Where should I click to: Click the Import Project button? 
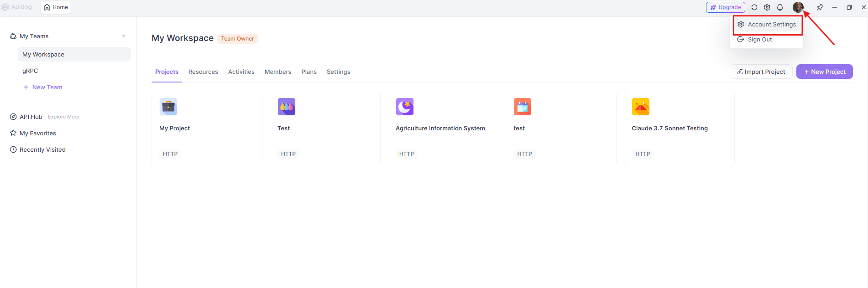(761, 72)
